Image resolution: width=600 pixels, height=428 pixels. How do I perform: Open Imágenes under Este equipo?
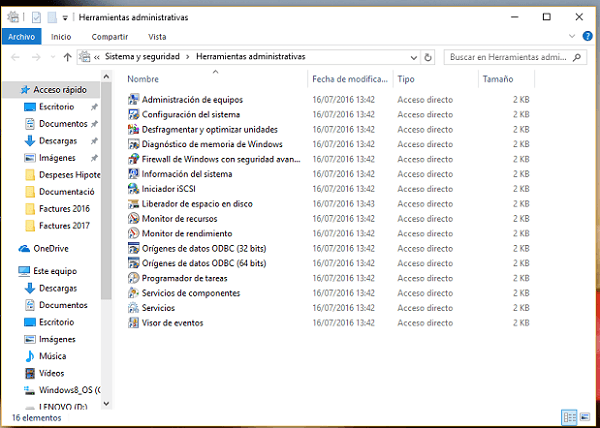click(51, 339)
